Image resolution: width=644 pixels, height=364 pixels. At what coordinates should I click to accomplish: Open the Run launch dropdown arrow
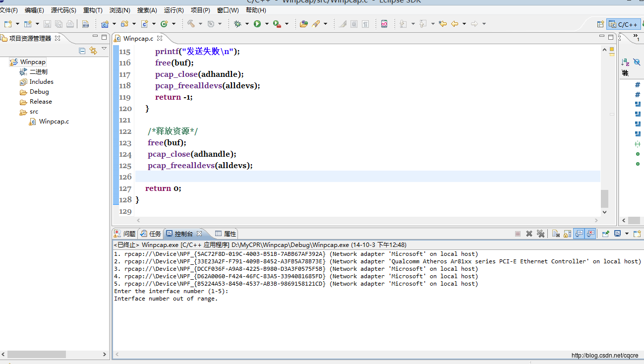point(267,24)
